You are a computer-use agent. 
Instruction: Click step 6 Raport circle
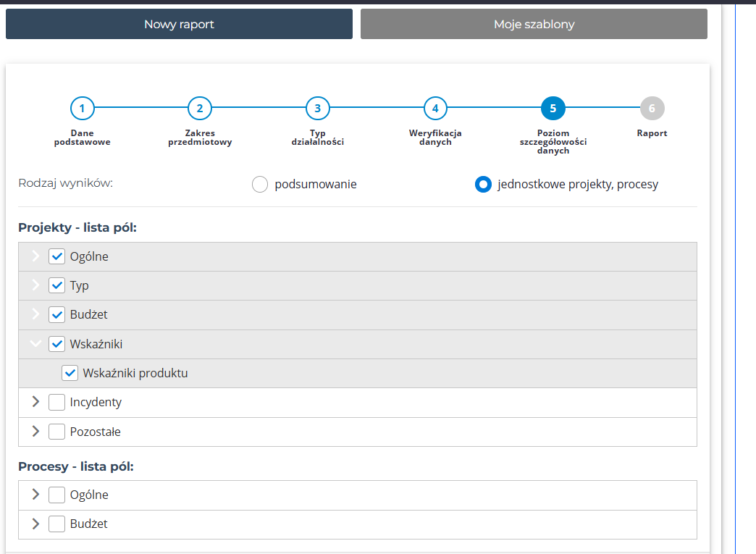tap(652, 109)
